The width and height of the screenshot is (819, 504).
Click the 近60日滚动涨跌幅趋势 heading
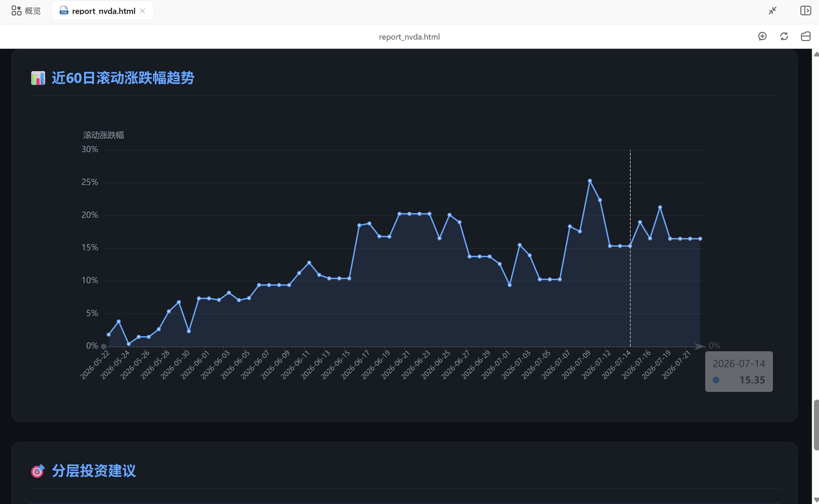click(x=123, y=78)
